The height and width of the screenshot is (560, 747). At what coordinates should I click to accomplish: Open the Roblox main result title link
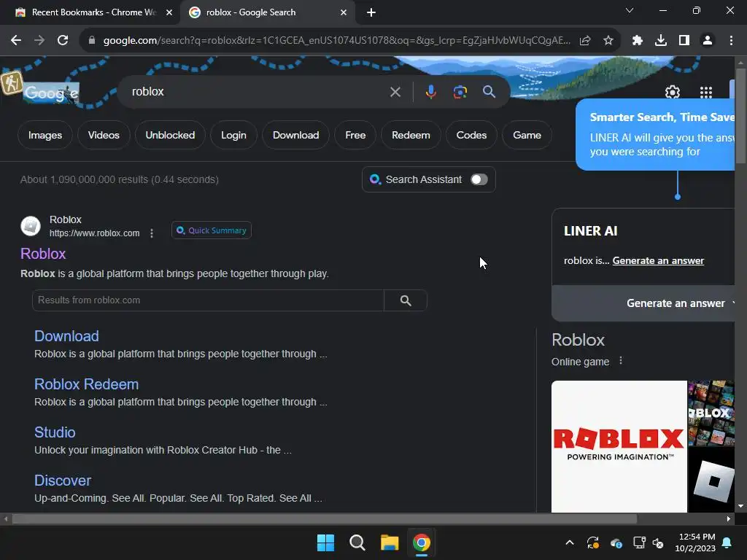(43, 254)
